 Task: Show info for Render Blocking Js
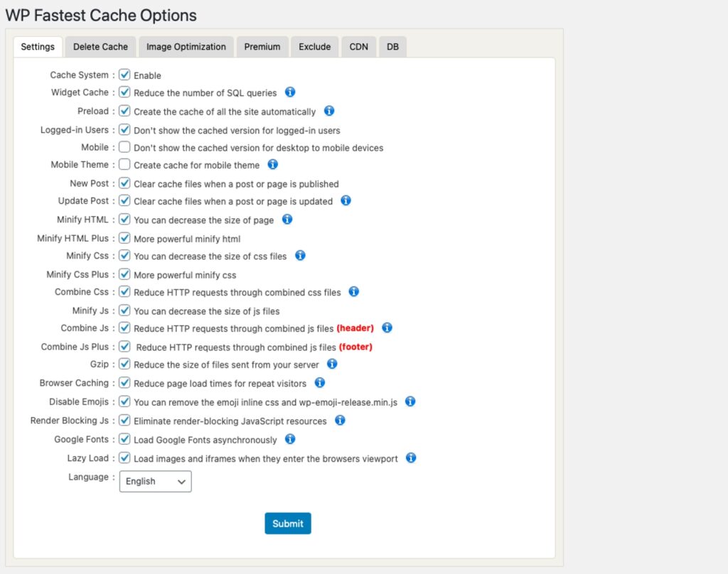[340, 421]
